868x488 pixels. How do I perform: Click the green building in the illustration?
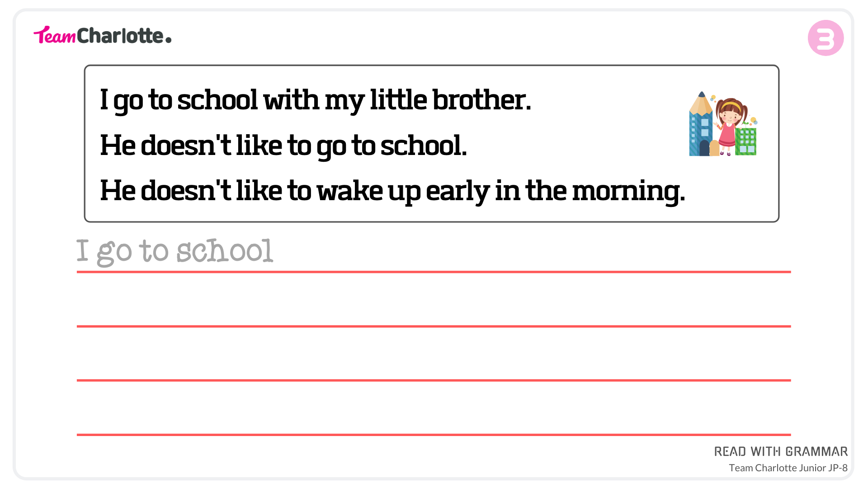[746, 141]
